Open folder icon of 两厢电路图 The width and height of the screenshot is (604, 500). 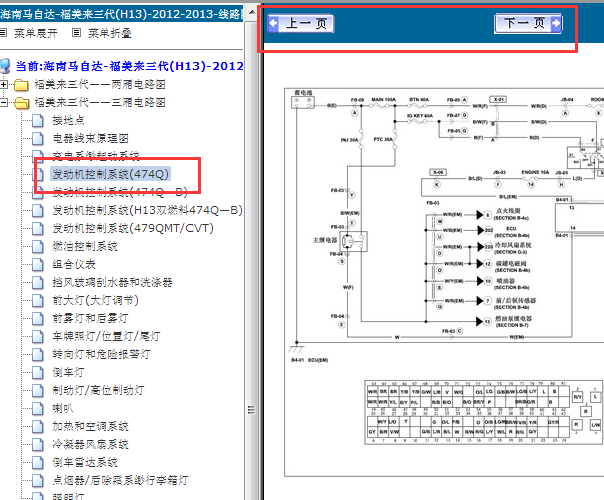[x=22, y=84]
